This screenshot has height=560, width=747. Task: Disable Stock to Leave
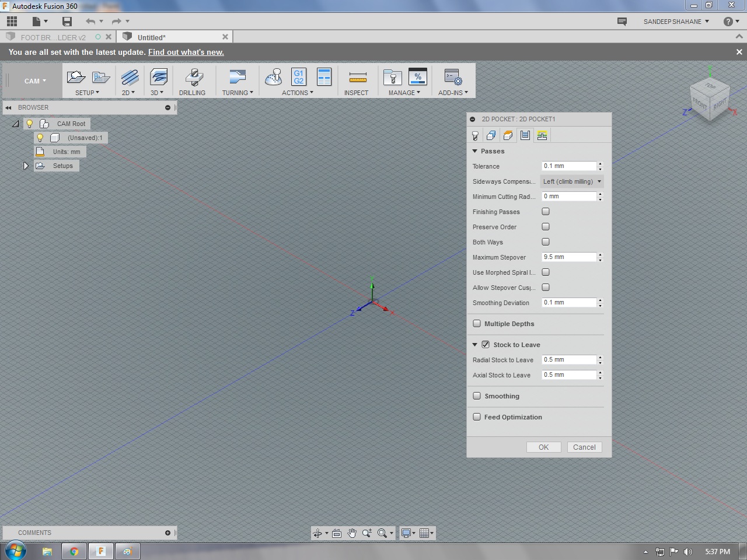click(x=486, y=344)
